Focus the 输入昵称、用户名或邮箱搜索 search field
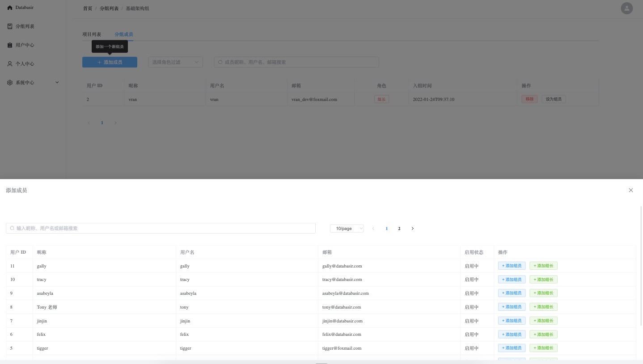The height and width of the screenshot is (364, 643). (161, 228)
